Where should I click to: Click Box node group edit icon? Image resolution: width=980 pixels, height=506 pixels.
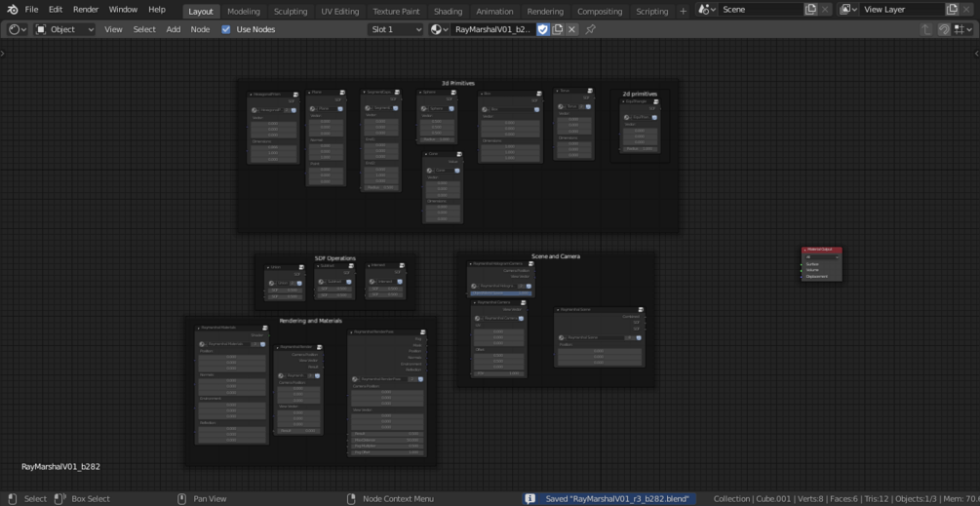pos(537,94)
